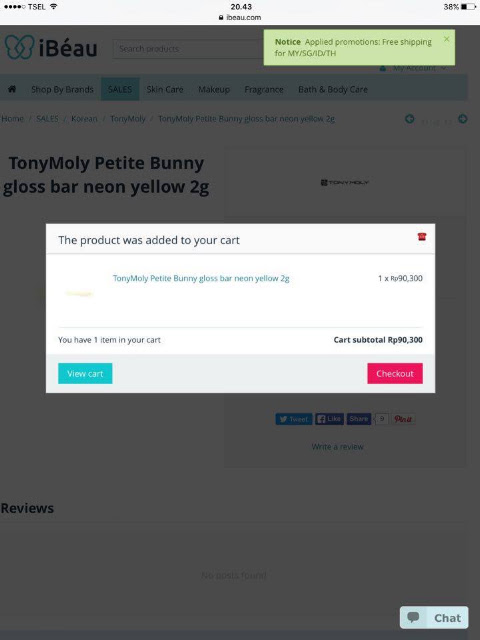
Task: Click the Write a review link
Action: tap(338, 447)
